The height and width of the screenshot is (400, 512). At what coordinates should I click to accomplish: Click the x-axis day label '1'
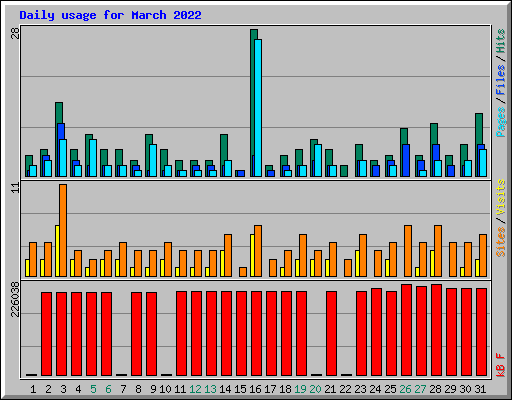click(33, 389)
